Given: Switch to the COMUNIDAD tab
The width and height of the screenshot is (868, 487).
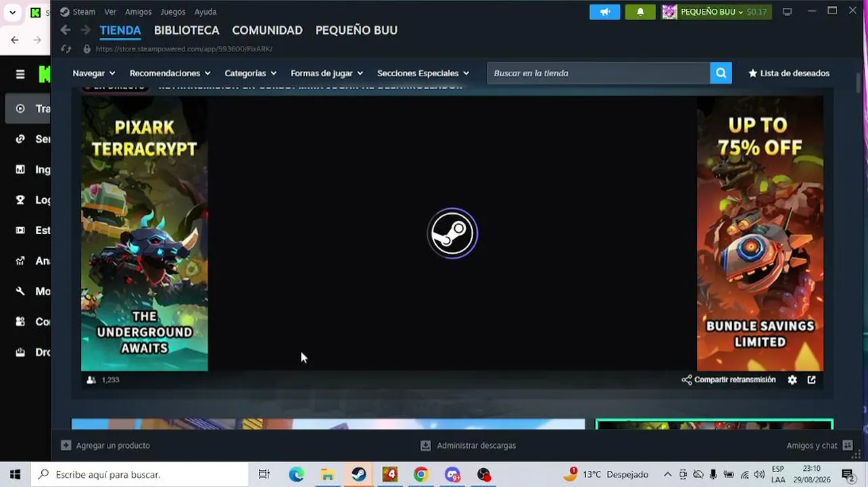Looking at the screenshot, I should coord(267,30).
